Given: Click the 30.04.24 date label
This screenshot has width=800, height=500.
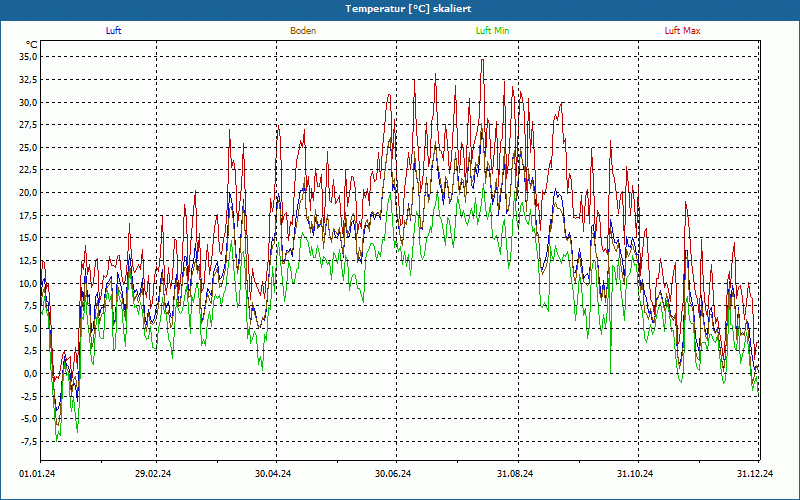Looking at the screenshot, I should [273, 474].
